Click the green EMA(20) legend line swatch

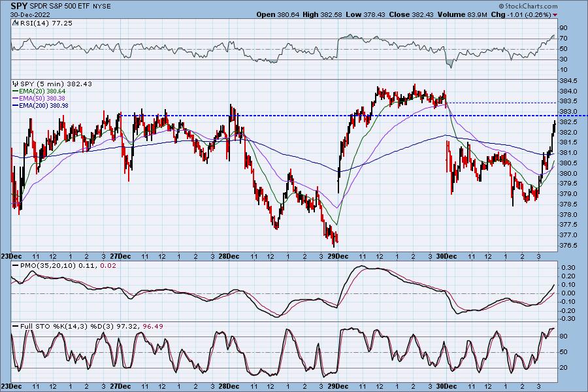16,91
